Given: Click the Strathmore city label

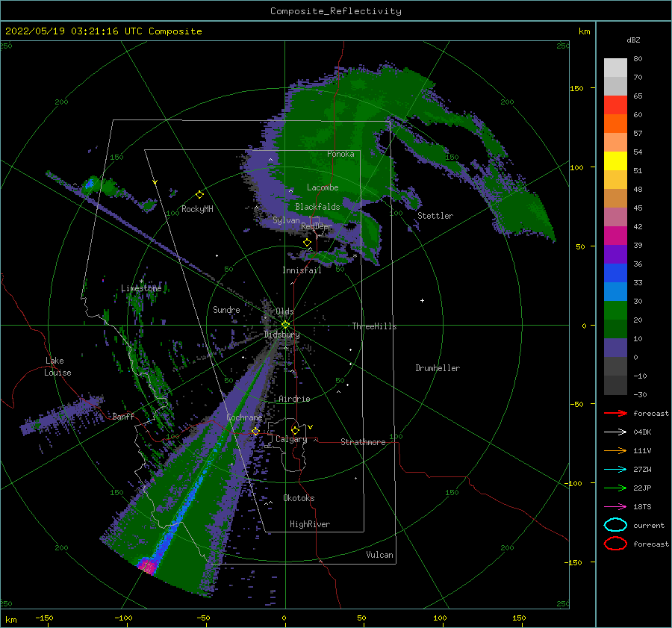Looking at the screenshot, I should (x=363, y=442).
